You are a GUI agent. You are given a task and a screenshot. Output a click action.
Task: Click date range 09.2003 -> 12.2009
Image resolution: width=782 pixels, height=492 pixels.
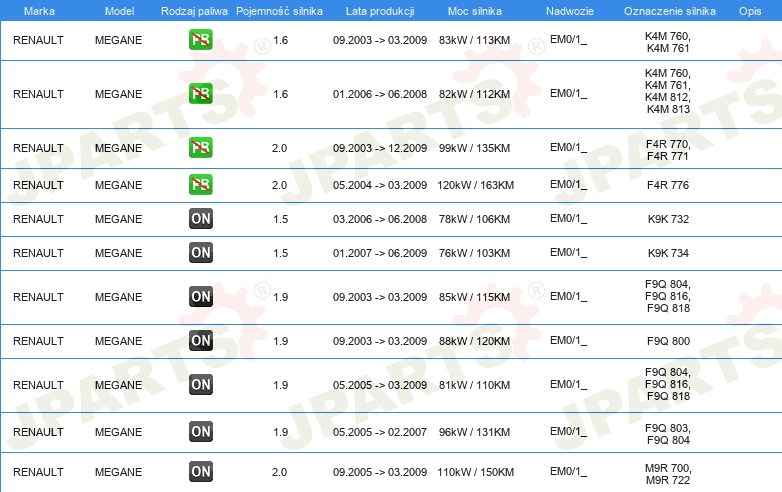point(380,148)
